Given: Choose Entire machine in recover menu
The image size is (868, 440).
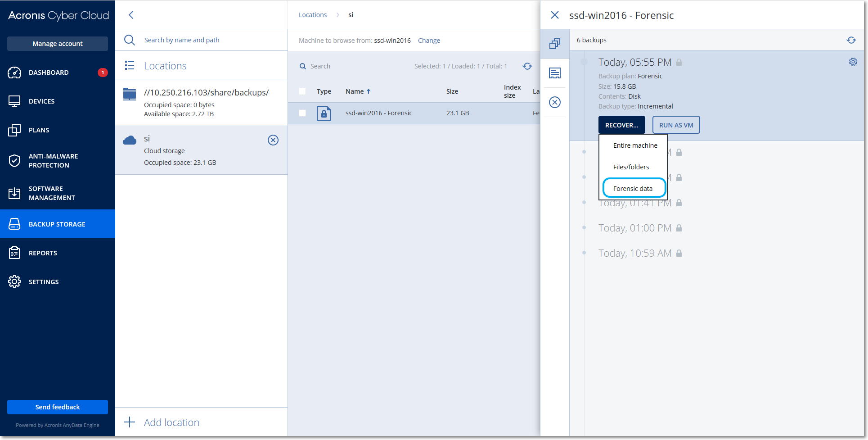Looking at the screenshot, I should 635,145.
